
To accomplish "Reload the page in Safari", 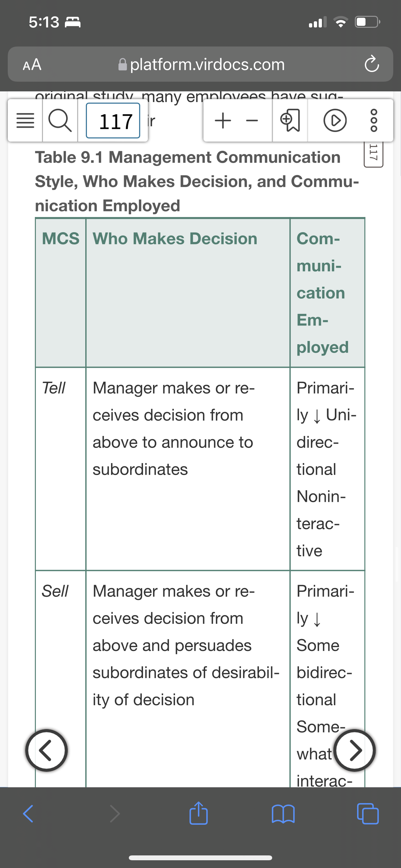I will coord(371,64).
